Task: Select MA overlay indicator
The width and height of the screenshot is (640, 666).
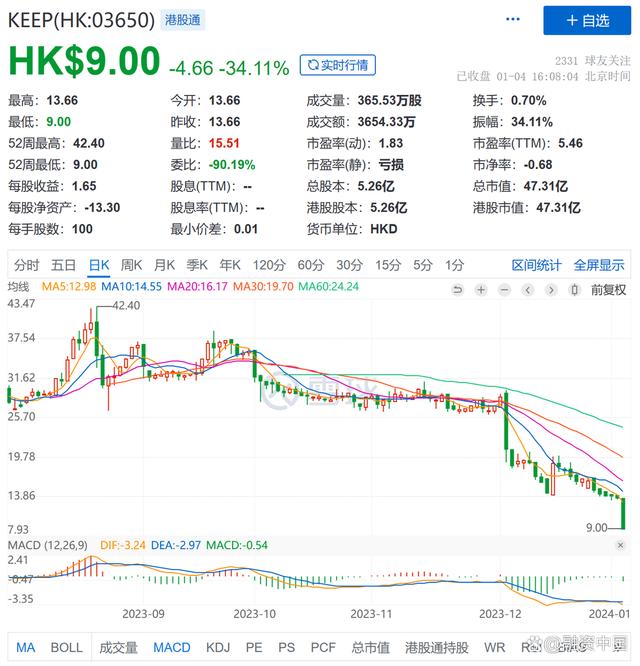Action: tap(25, 647)
